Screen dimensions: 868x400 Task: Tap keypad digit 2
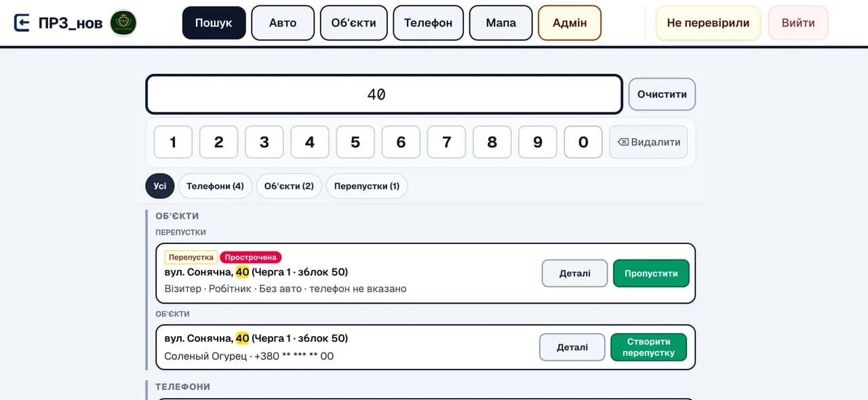click(218, 142)
